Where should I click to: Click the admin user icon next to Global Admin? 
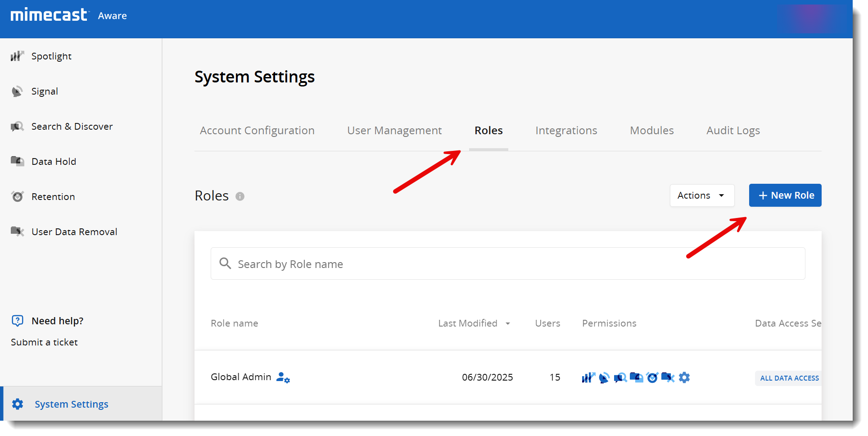pos(283,377)
